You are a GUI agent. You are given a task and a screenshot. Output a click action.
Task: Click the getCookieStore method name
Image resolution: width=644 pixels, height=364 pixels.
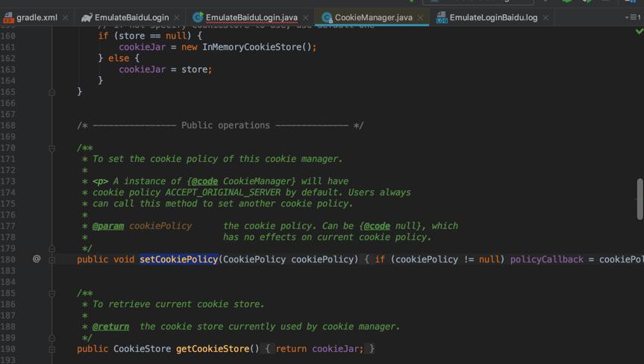[x=213, y=349]
